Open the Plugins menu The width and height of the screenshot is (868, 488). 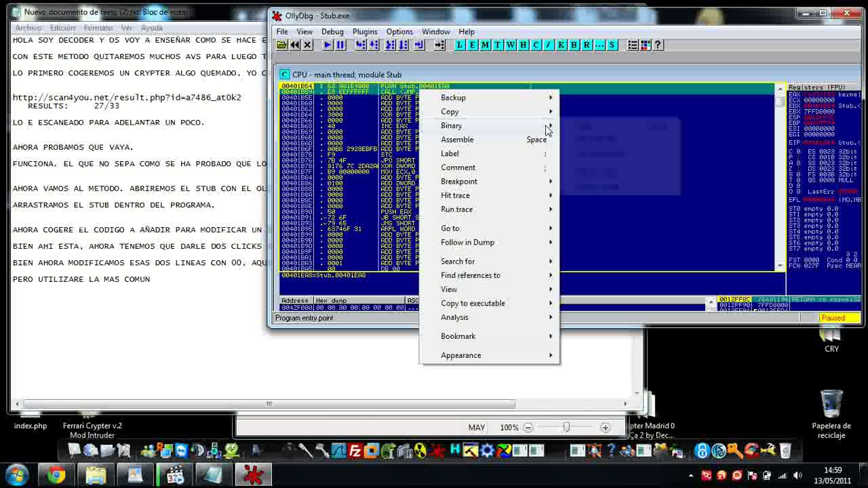click(364, 32)
